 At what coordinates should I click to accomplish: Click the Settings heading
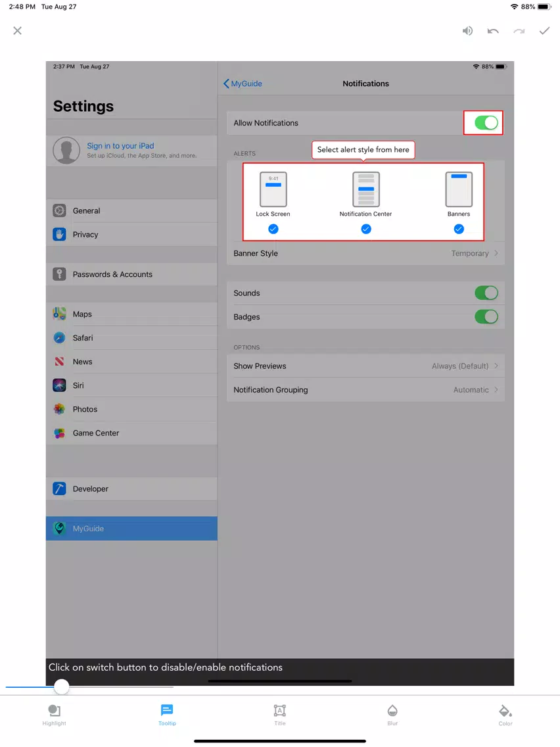(83, 107)
